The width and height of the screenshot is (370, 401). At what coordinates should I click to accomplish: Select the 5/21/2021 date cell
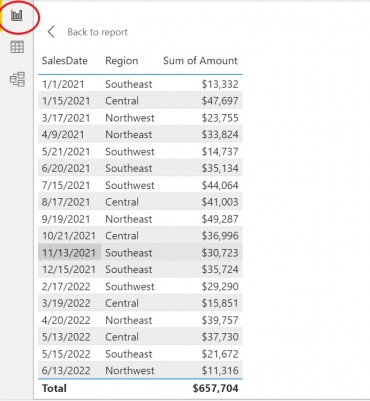pyautogui.click(x=66, y=152)
